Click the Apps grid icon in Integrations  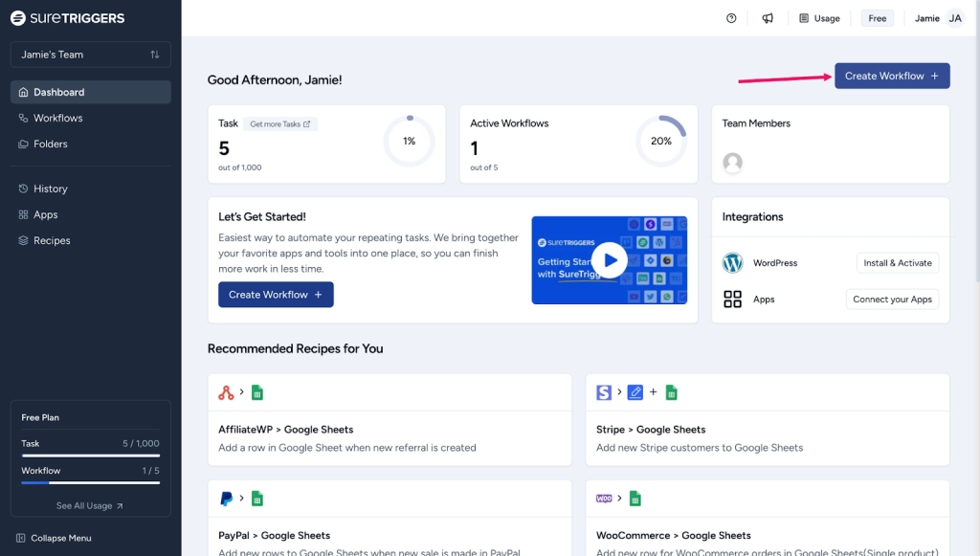coord(733,300)
